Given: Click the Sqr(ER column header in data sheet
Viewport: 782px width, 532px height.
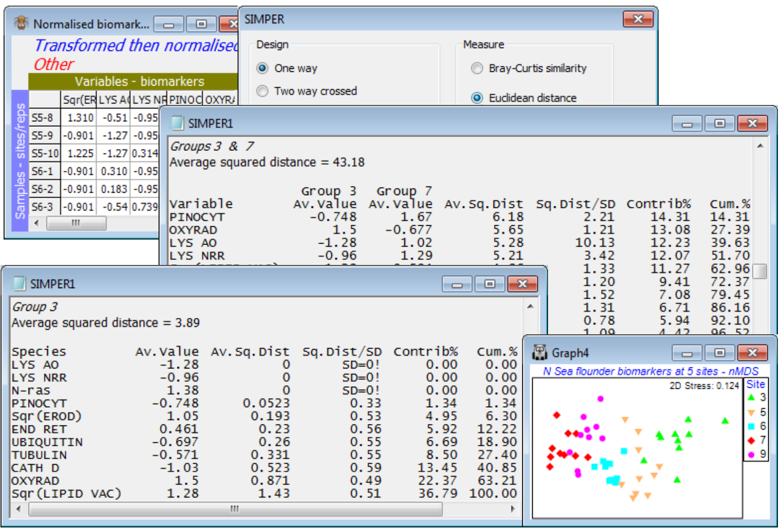Looking at the screenshot, I should tap(79, 100).
